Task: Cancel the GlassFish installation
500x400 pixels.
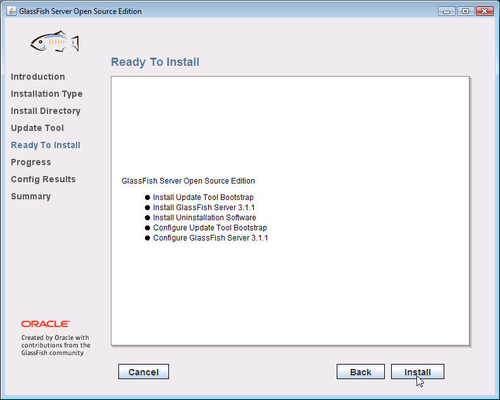Action: [x=143, y=372]
